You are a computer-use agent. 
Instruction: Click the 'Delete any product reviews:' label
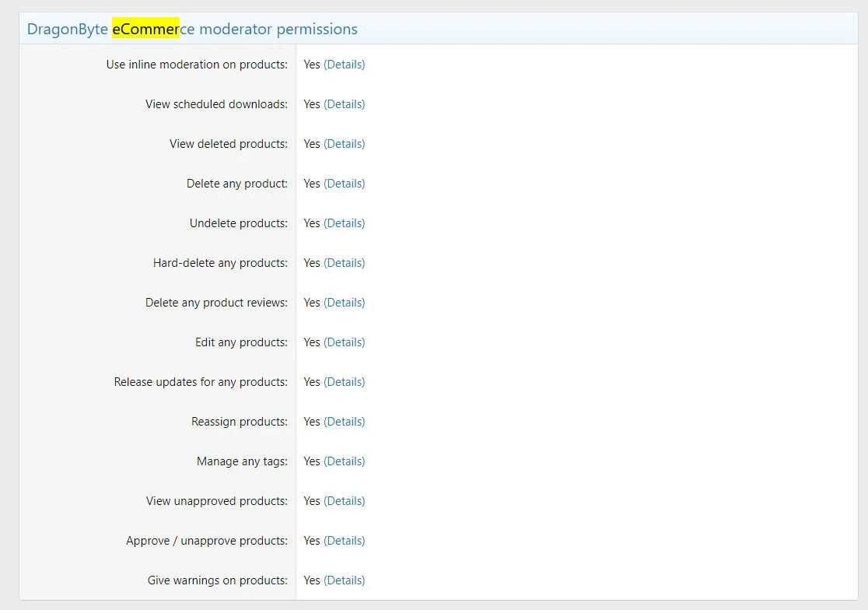point(216,303)
